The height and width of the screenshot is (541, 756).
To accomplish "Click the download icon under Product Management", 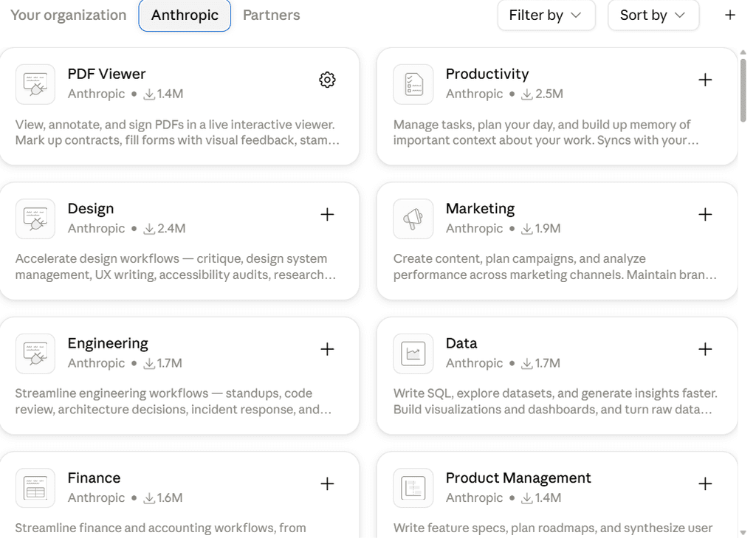I will tap(527, 497).
